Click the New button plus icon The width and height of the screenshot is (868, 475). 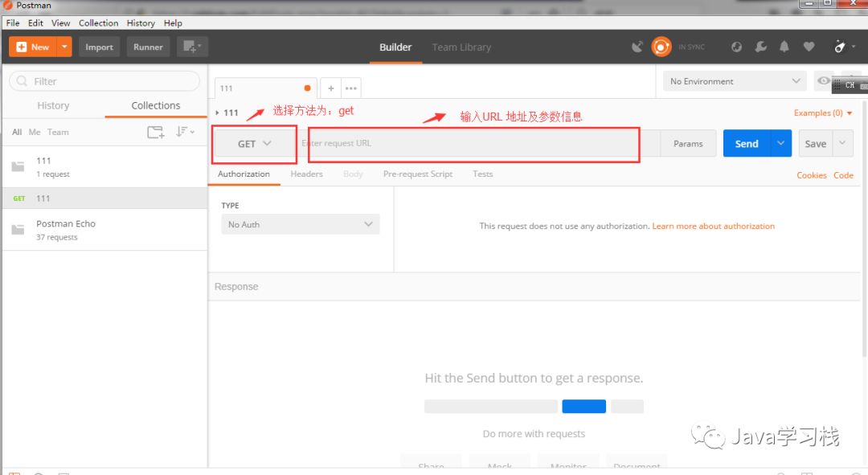coord(22,47)
